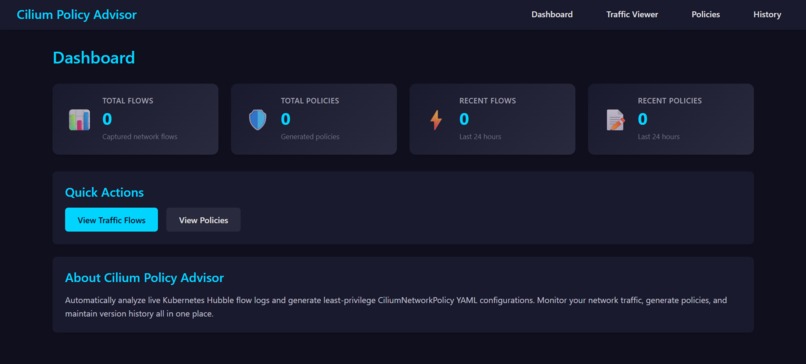The height and width of the screenshot is (364, 806).
Task: Select the Dashboard page heading
Action: [94, 58]
